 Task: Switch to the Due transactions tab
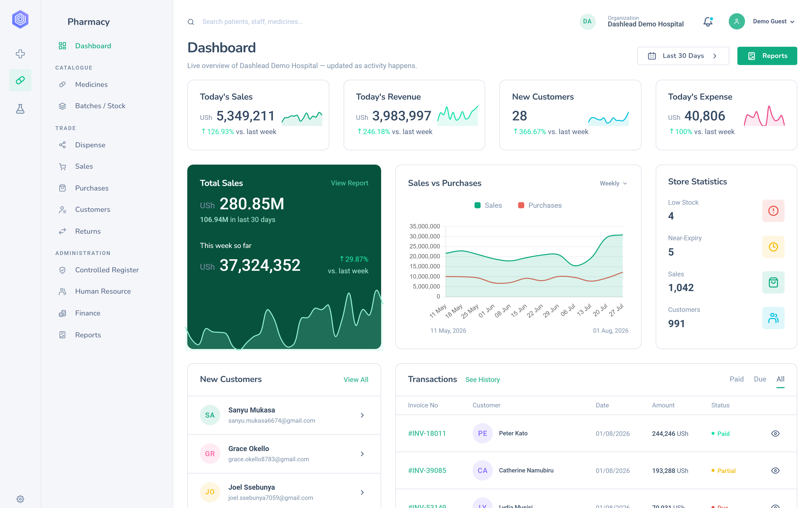760,379
